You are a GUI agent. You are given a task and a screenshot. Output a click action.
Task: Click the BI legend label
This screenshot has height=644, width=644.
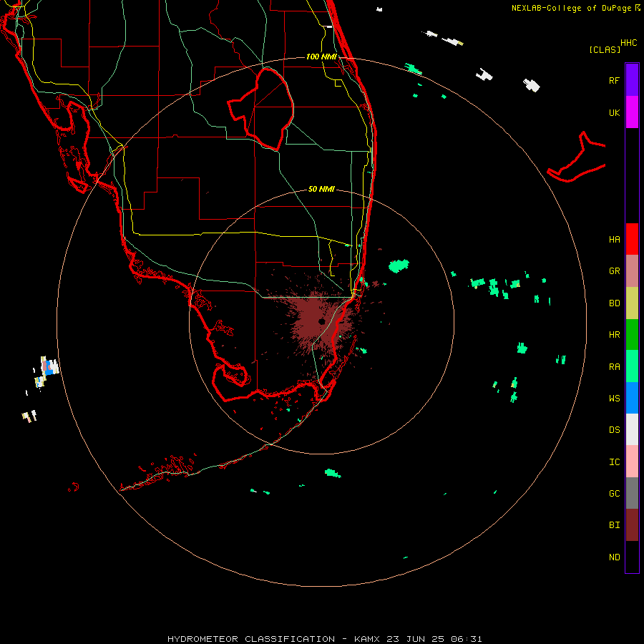pos(614,525)
